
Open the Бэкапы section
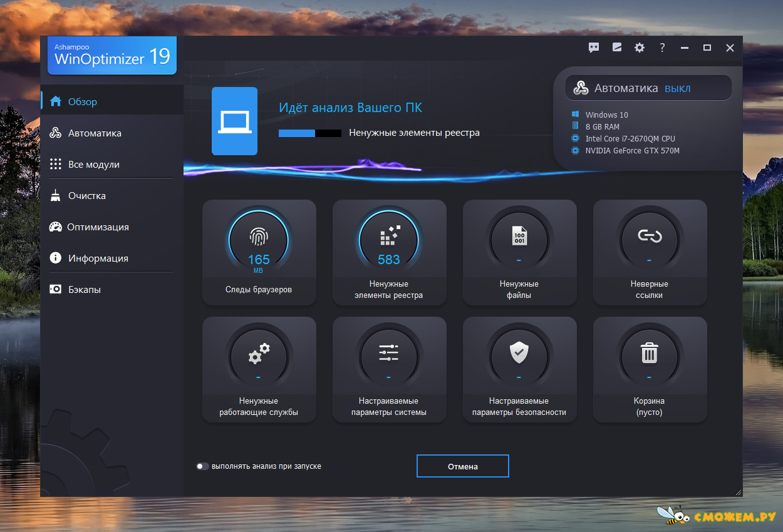[x=112, y=289]
